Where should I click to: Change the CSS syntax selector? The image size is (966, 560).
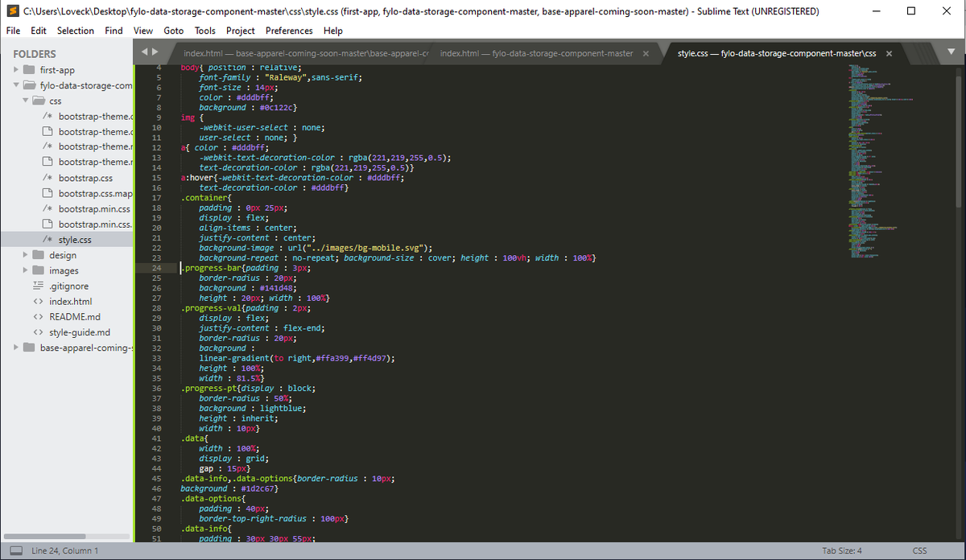920,550
